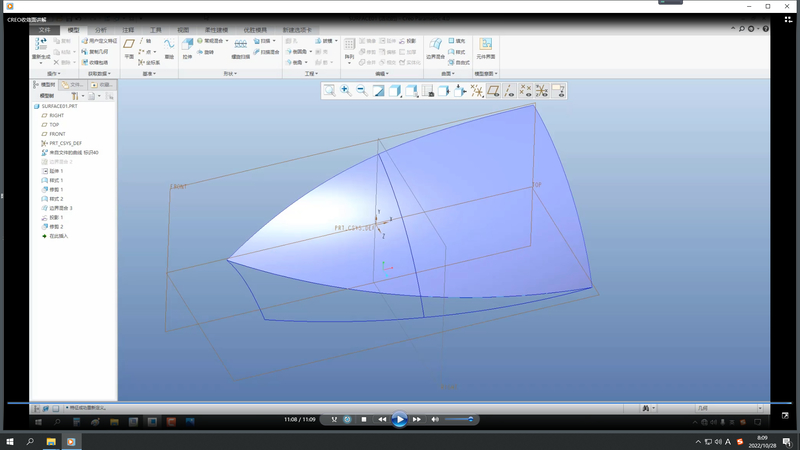
Task: Click the Fill (填充) surface tool
Action: click(457, 41)
